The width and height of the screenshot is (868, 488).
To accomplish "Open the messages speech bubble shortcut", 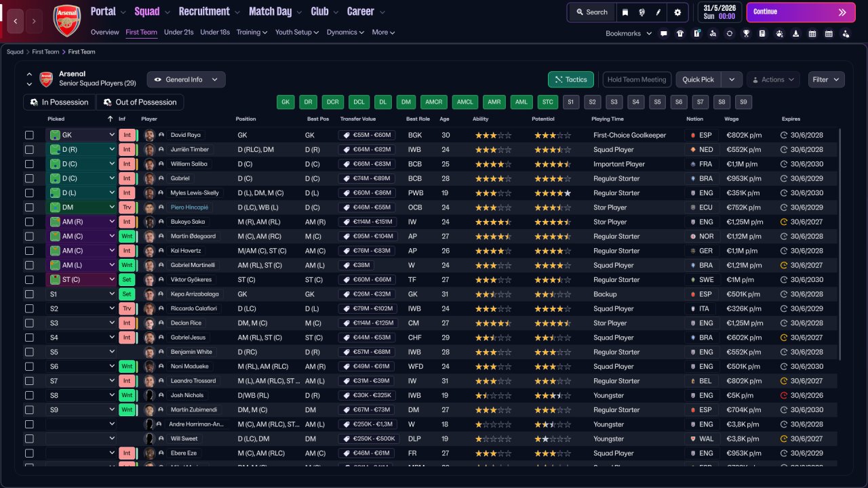I will (x=663, y=33).
